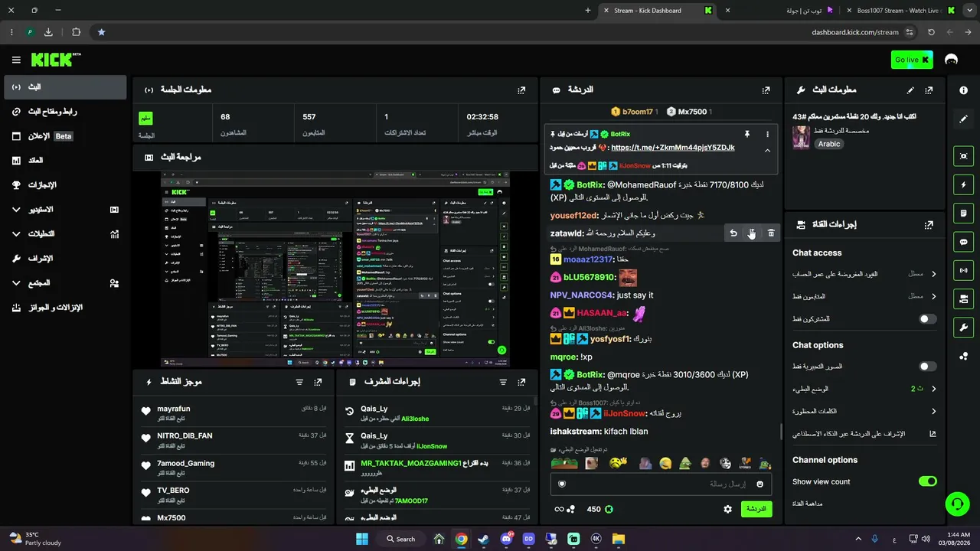Click the pencil icon in right rail
Viewport: 980px width, 551px height.
tap(963, 119)
